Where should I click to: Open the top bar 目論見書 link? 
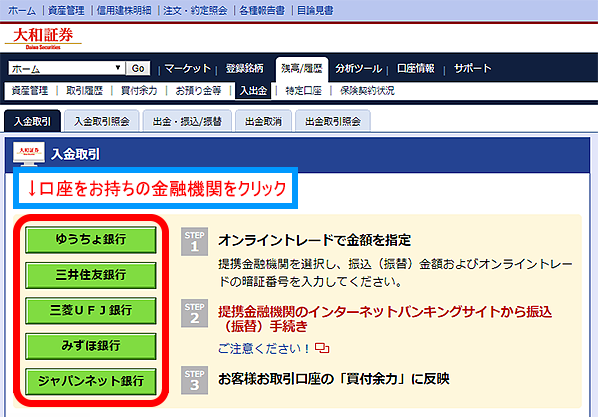click(315, 10)
